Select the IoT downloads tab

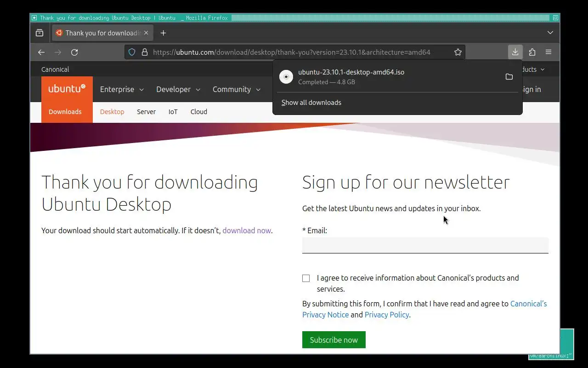tap(173, 112)
